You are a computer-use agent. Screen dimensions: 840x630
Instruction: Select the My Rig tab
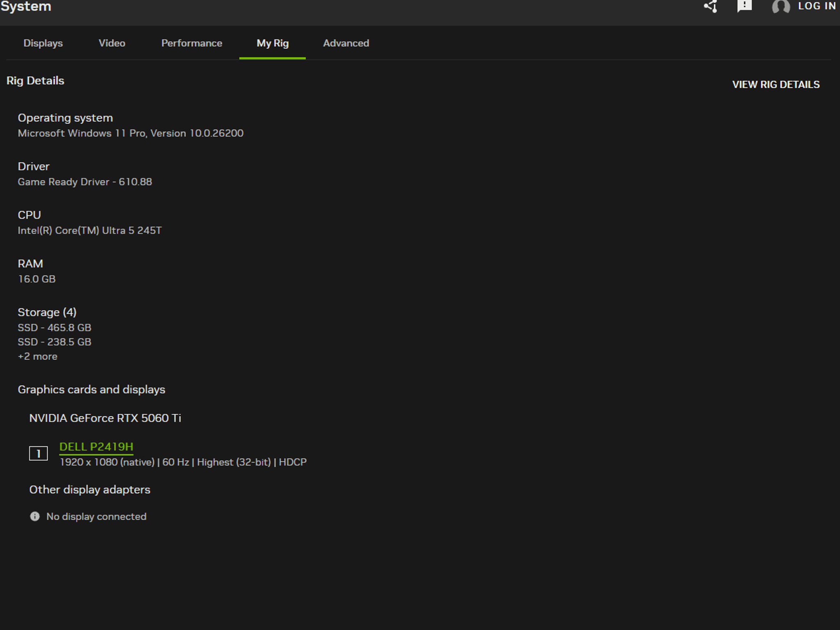pyautogui.click(x=273, y=43)
